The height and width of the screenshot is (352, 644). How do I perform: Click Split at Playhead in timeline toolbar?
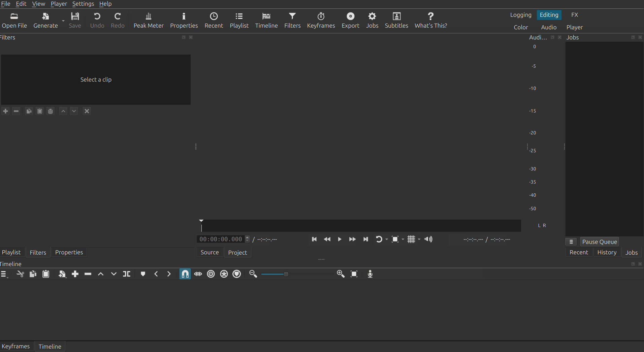(x=127, y=274)
